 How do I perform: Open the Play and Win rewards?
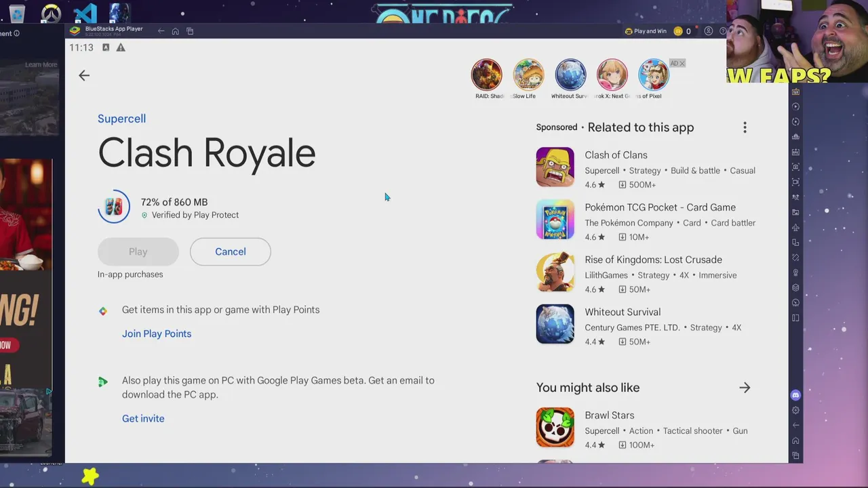tap(646, 31)
